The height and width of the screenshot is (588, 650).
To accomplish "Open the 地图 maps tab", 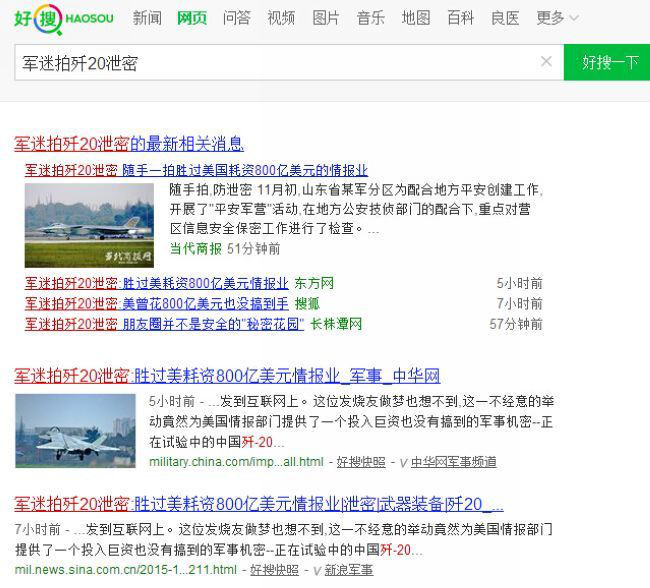I will click(416, 18).
